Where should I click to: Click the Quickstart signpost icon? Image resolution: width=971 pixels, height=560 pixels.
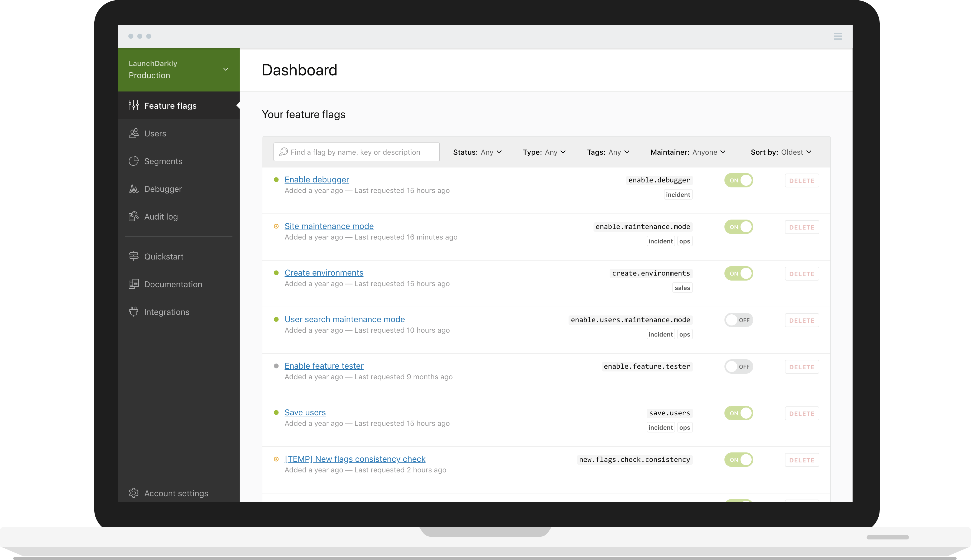point(133,256)
